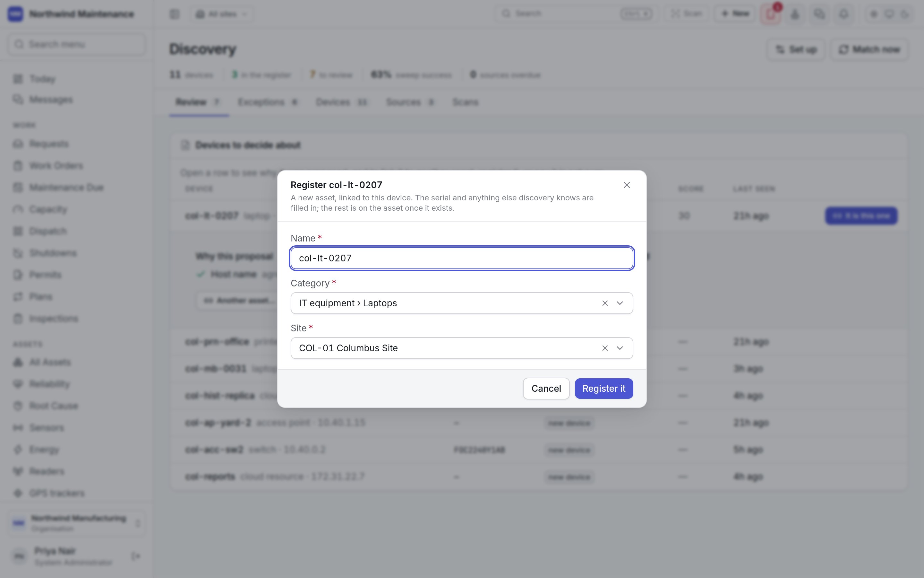The image size is (924, 578).
Task: Click the Register it button
Action: click(x=604, y=389)
